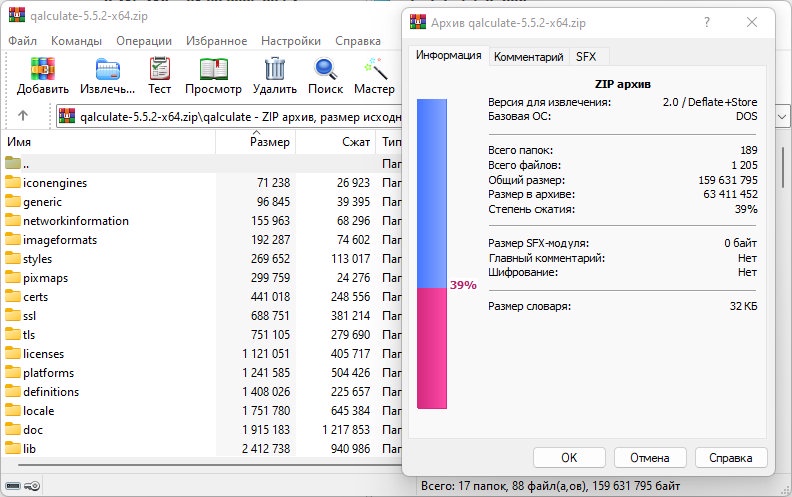Select the iconengines folder icon

[x=13, y=182]
